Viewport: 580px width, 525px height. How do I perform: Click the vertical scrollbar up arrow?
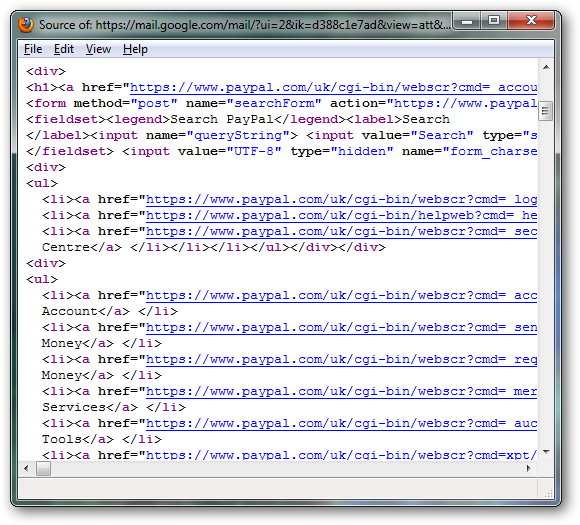click(546, 67)
